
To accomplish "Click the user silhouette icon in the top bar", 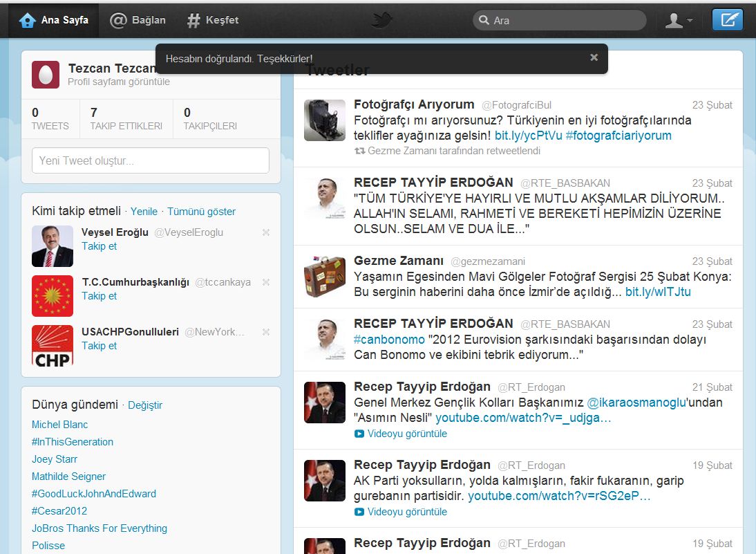I will tap(674, 20).
